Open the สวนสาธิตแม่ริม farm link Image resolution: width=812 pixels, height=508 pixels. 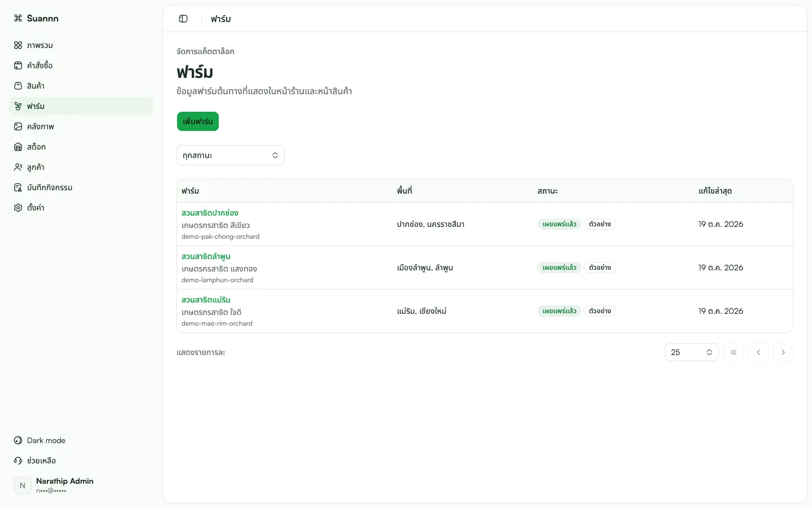click(x=206, y=300)
